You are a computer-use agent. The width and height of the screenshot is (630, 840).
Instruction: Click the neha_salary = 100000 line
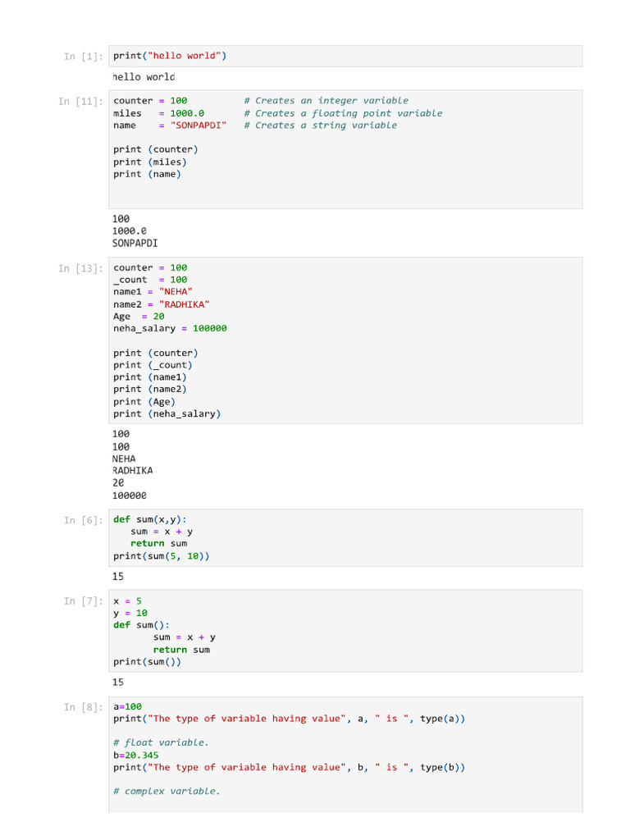tap(170, 328)
